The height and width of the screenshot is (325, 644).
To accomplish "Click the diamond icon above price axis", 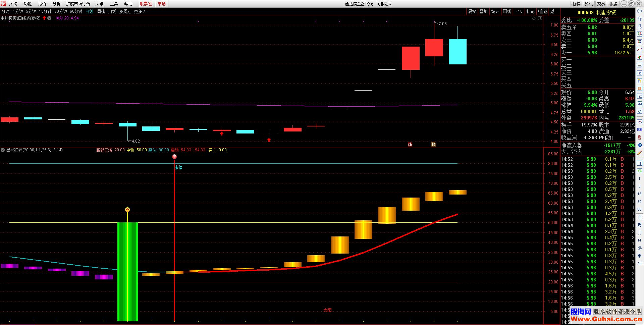I will click(534, 18).
